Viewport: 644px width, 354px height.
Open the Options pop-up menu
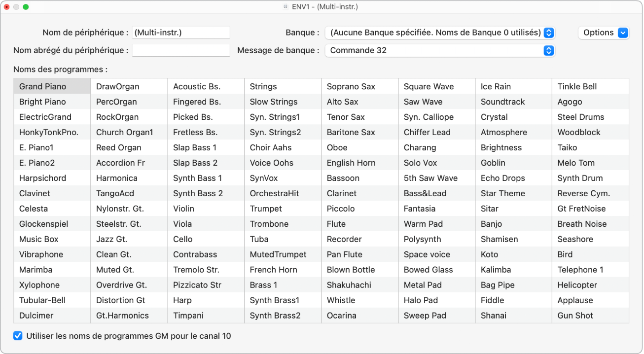pos(603,33)
